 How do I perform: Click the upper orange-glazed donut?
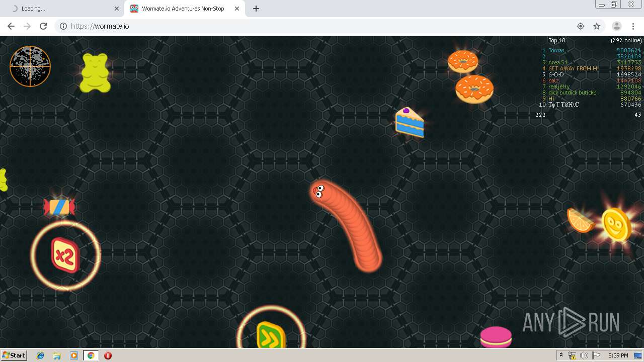463,61
